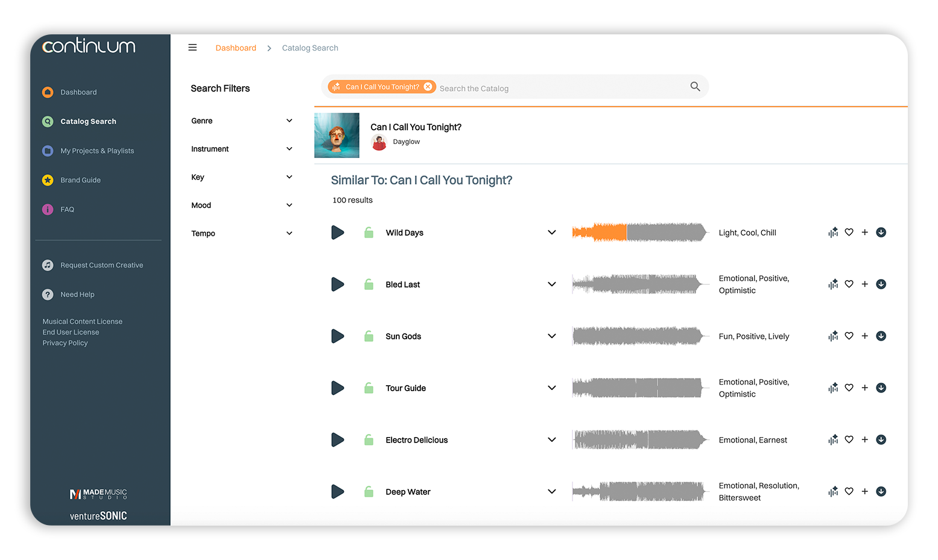Find similar tracks to Tour Guide
Screen dimensions: 938x560
pos(833,388)
